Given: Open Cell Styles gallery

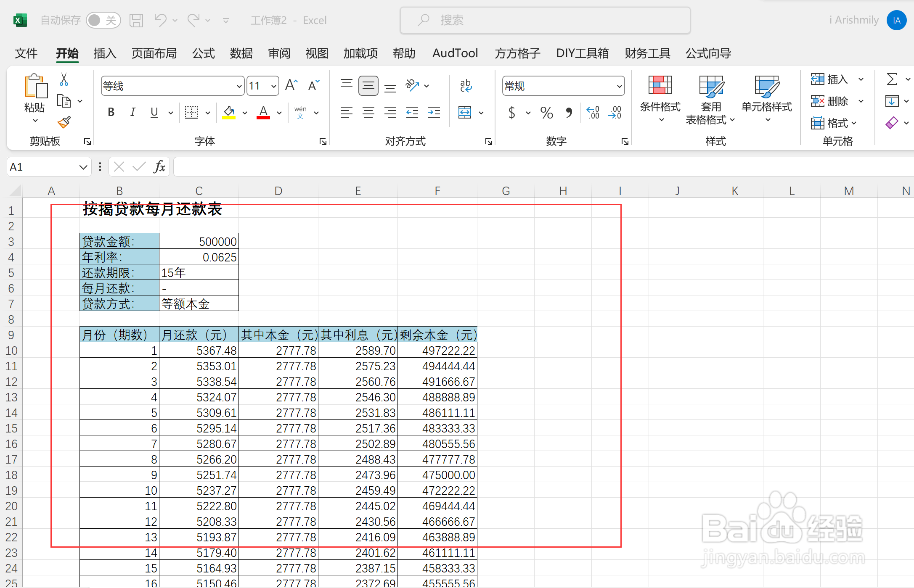Looking at the screenshot, I should [767, 99].
